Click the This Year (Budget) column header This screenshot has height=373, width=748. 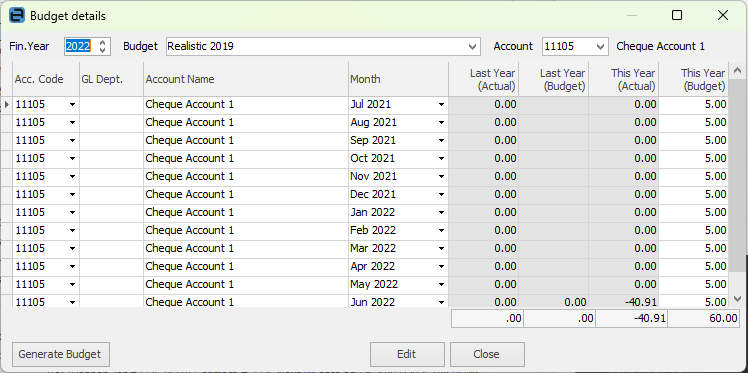[694, 79]
